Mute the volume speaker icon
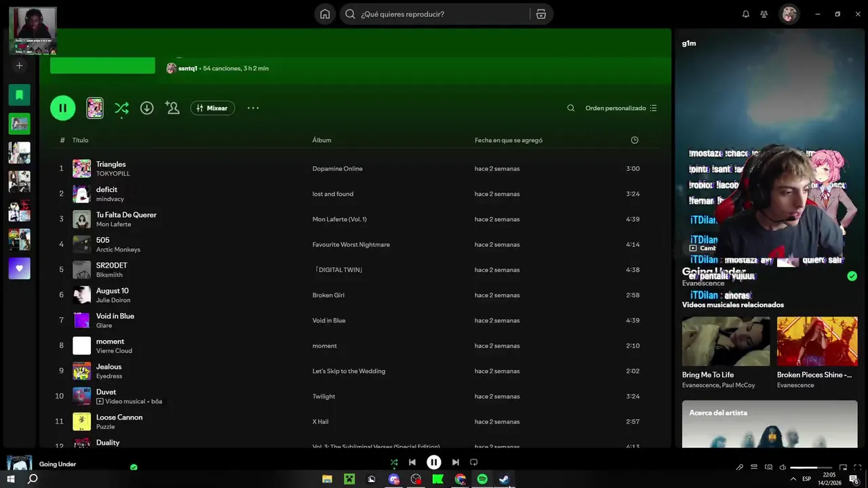This screenshot has width=868, height=488. pos(783,467)
